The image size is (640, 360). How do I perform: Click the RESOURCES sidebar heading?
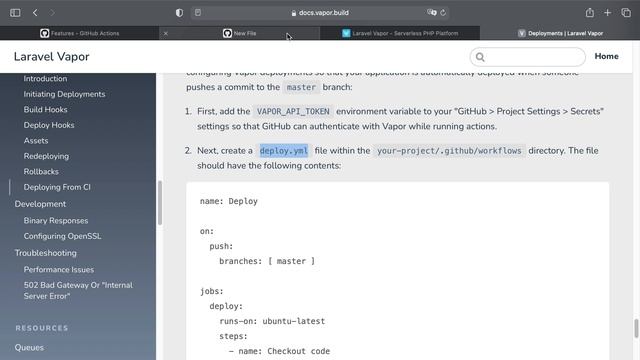[x=42, y=328]
